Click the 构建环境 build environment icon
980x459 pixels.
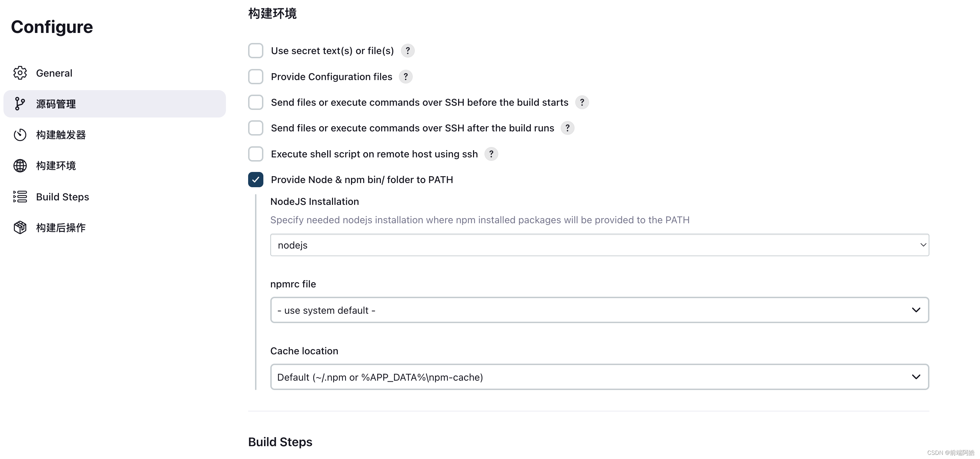click(19, 165)
